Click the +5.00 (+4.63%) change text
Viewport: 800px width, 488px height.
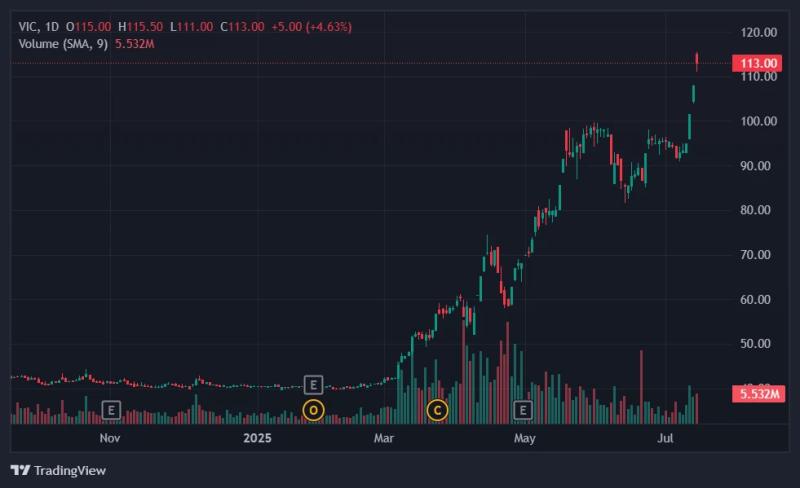point(312,27)
